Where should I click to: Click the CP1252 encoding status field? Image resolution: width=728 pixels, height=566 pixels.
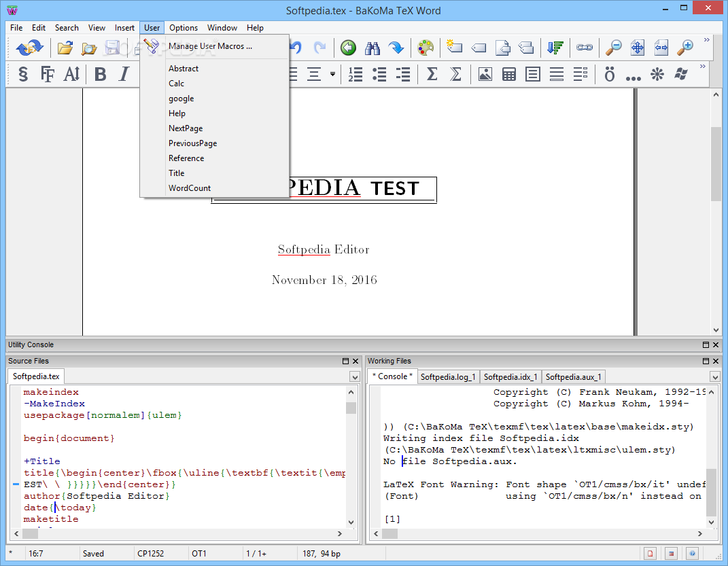point(160,554)
